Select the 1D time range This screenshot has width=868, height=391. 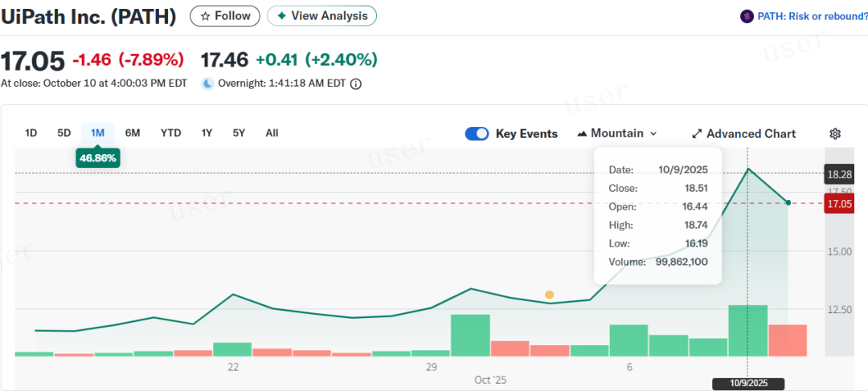[31, 133]
